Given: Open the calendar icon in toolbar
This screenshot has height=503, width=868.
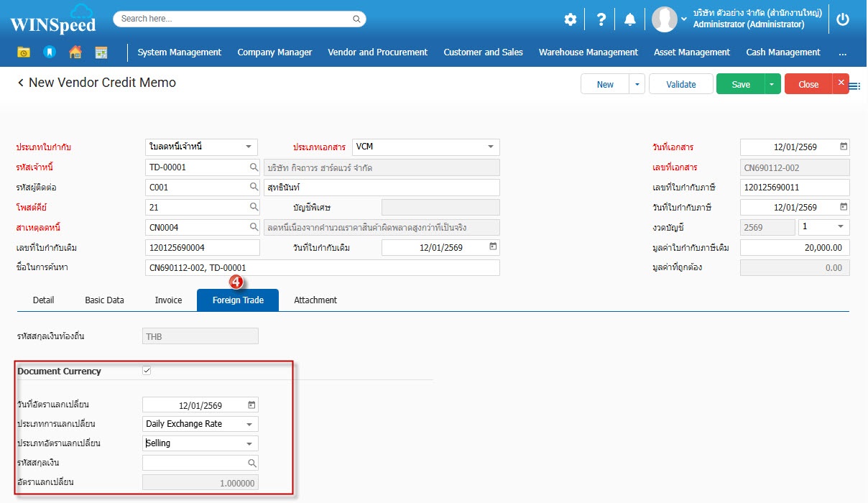Looking at the screenshot, I should (x=101, y=52).
